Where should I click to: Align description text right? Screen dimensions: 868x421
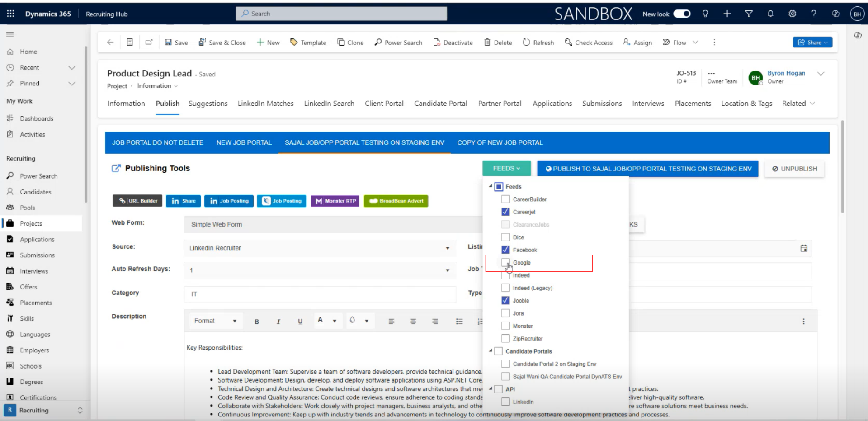tap(435, 322)
